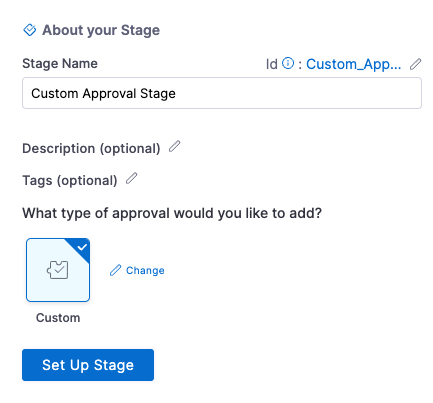
Task: Click the Custom label under the approval card
Action: click(x=58, y=318)
